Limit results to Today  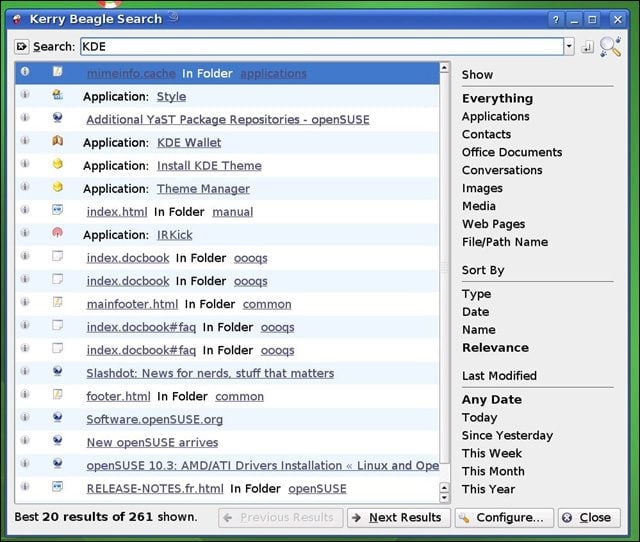[480, 418]
